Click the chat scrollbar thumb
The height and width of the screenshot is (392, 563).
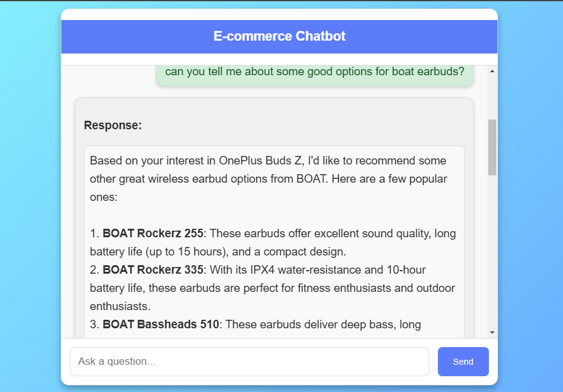point(492,147)
